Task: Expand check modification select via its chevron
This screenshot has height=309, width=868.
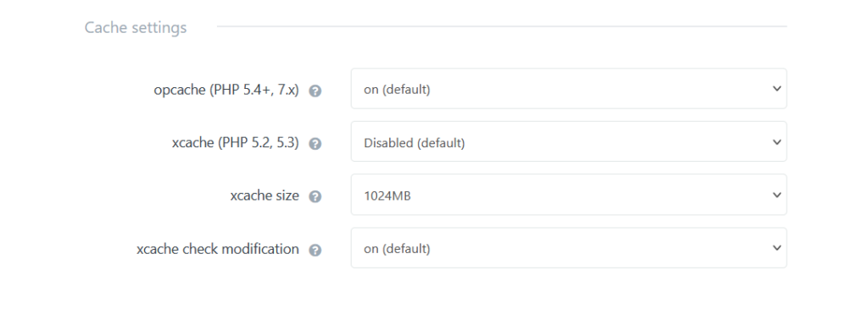Action: pos(776,248)
